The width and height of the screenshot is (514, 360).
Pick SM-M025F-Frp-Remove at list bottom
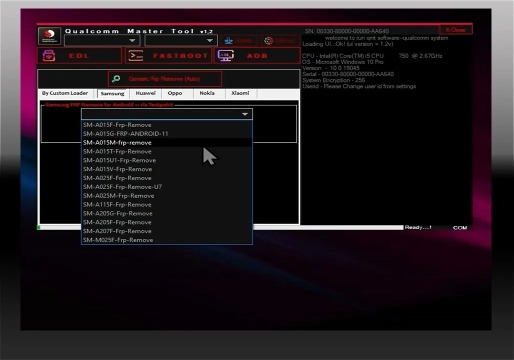click(167, 240)
